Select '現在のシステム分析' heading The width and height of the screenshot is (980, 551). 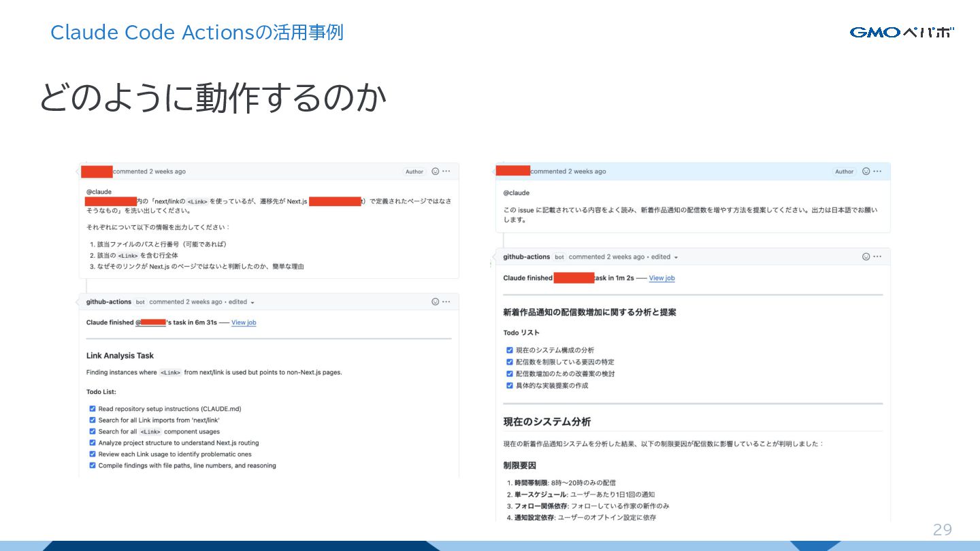point(547,422)
